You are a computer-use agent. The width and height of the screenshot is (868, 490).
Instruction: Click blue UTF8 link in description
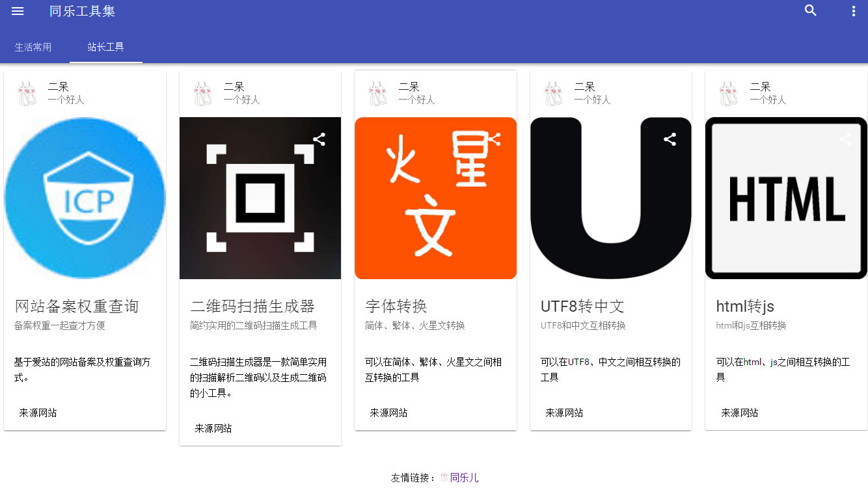[x=578, y=362]
